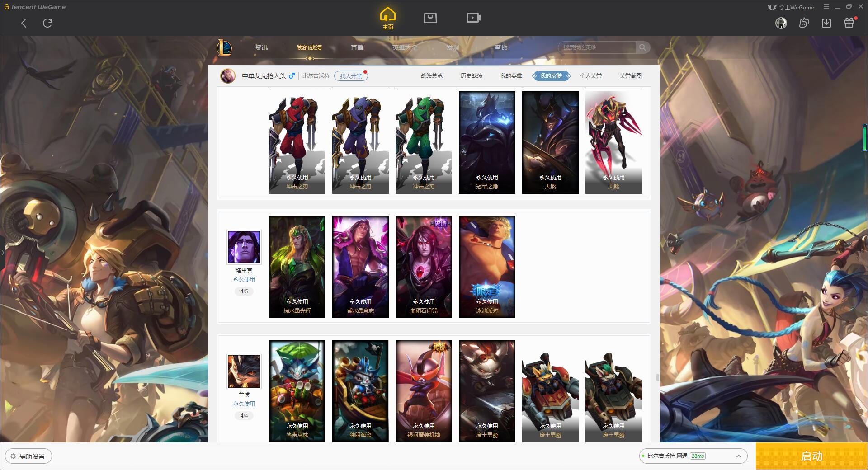Open the 独眼海盗 skin card
Image resolution: width=868 pixels, height=470 pixels.
click(360, 391)
